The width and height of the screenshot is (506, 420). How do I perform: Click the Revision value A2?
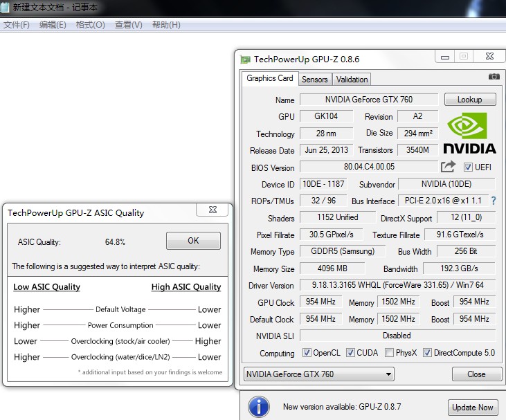tap(417, 116)
